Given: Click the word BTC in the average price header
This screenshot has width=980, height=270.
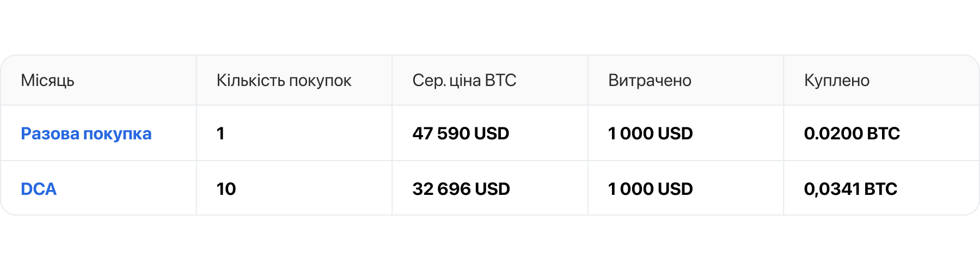Looking at the screenshot, I should 500,81.
